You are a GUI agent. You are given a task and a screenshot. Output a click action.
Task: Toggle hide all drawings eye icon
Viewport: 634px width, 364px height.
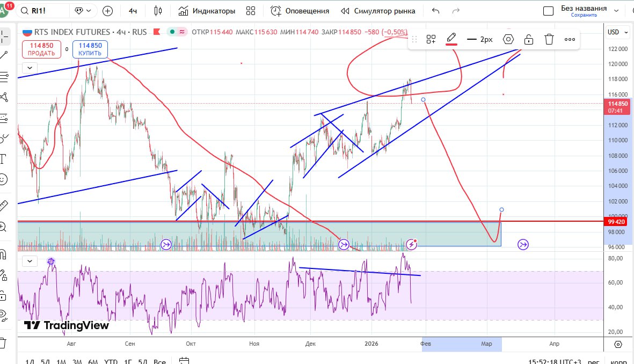(3, 316)
